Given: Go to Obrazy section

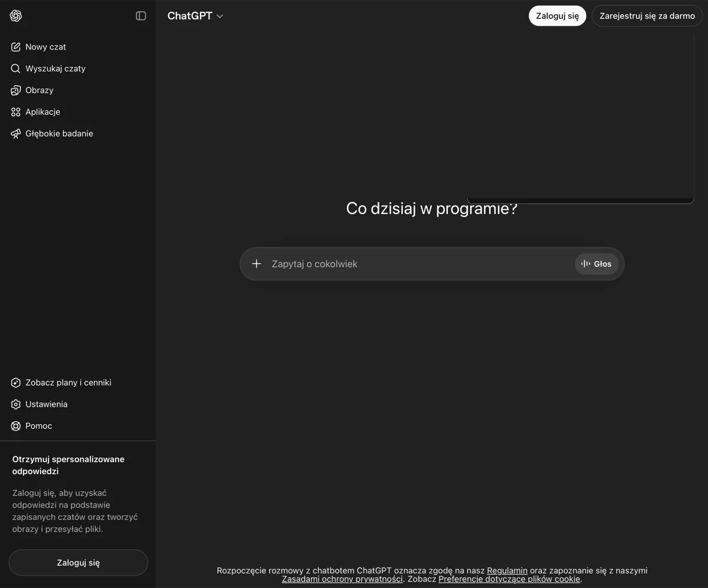Looking at the screenshot, I should (78, 90).
